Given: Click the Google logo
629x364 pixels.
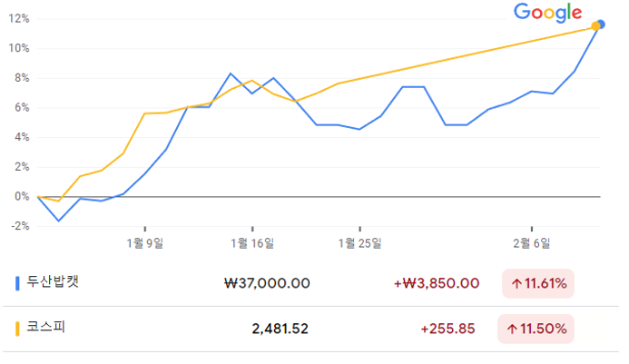Looking at the screenshot, I should coord(546,12).
